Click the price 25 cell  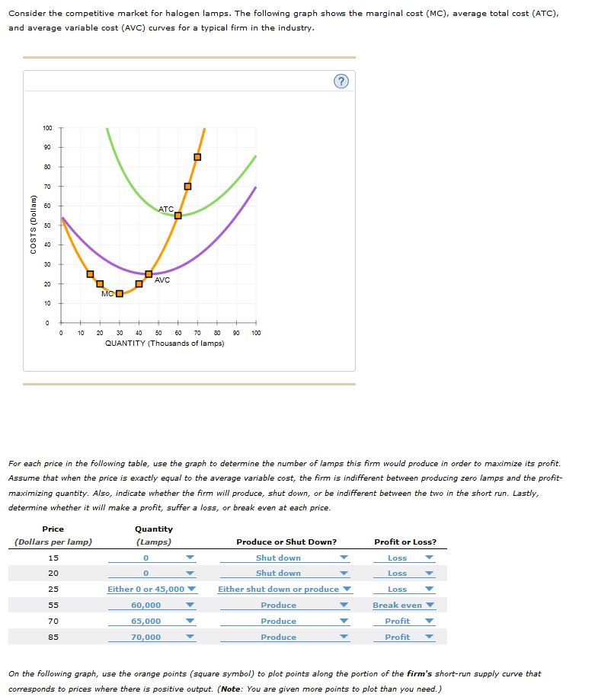click(53, 590)
